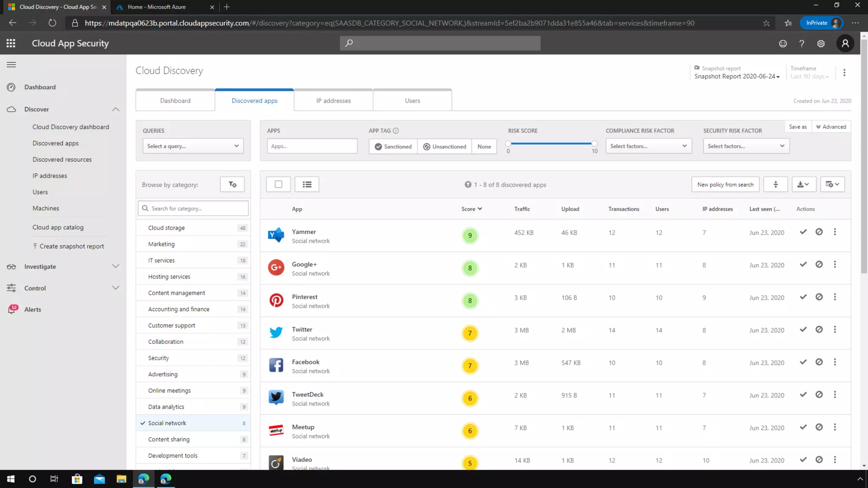Open the Select a query dropdown
The image size is (868, 488).
tap(193, 146)
